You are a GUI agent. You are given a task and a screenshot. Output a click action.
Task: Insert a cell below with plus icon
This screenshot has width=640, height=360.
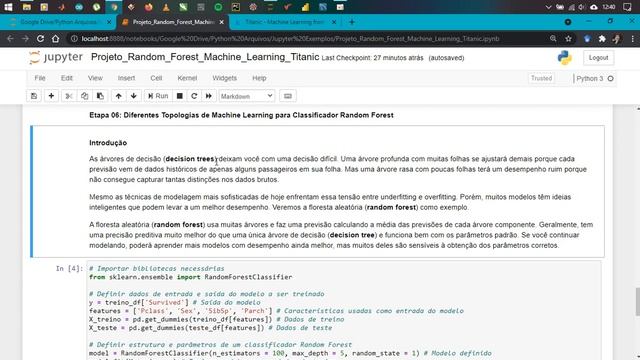click(x=51, y=96)
